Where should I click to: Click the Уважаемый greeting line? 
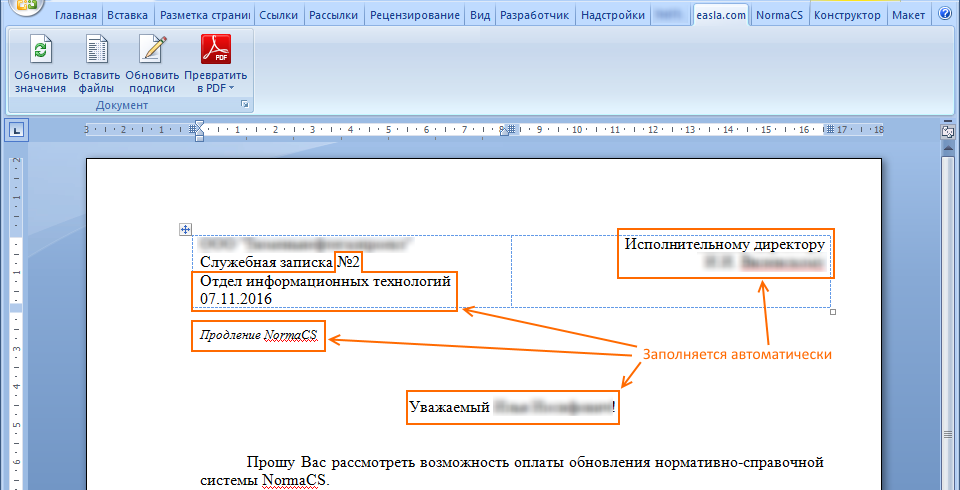512,407
